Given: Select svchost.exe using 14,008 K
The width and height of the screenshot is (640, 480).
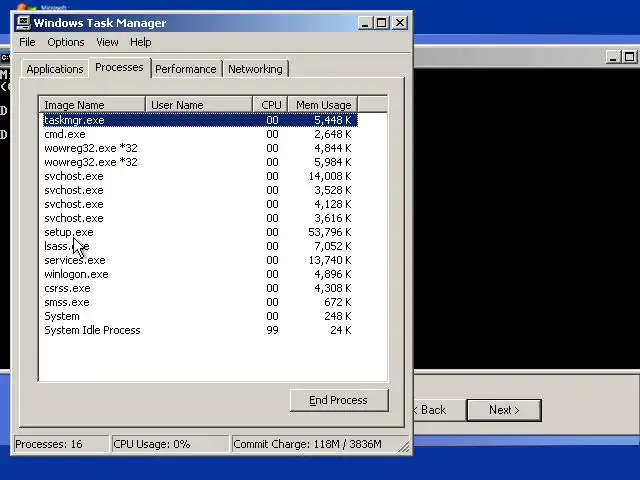Looking at the screenshot, I should tap(200, 176).
